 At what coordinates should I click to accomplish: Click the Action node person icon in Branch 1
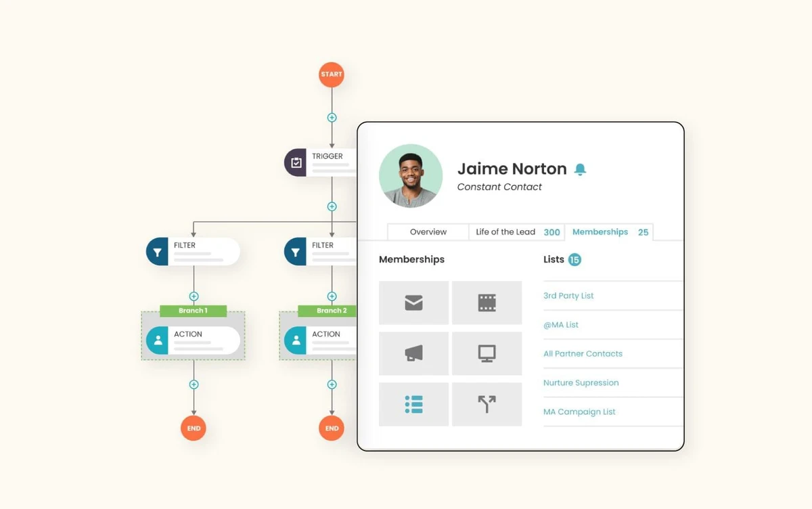click(x=158, y=341)
